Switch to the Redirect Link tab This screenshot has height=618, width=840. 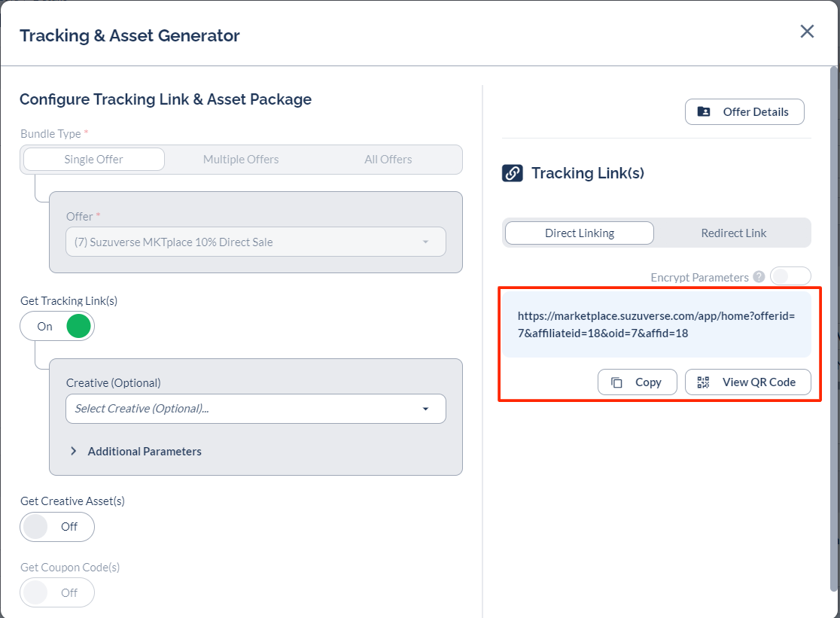tap(733, 233)
